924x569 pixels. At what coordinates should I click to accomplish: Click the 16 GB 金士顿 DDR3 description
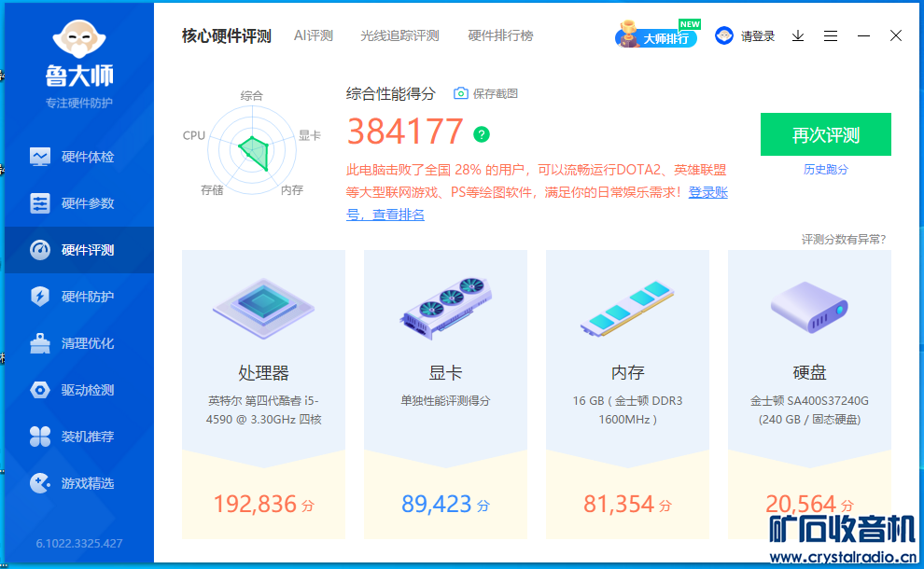pos(627,410)
